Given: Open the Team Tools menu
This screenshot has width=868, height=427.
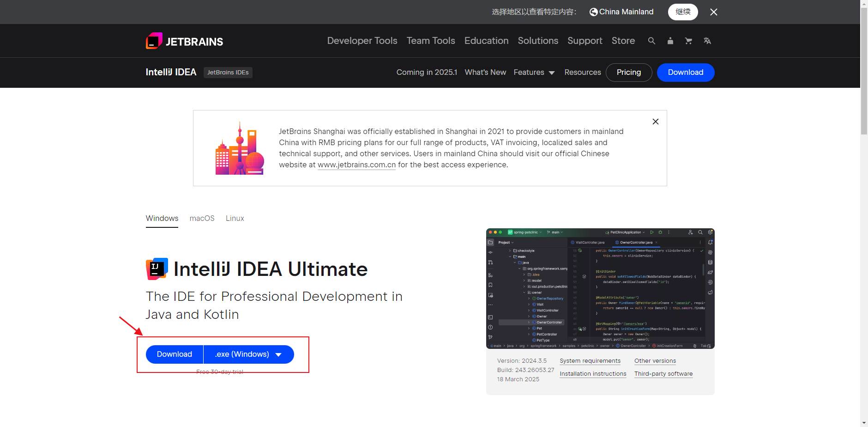Looking at the screenshot, I should click(x=431, y=41).
